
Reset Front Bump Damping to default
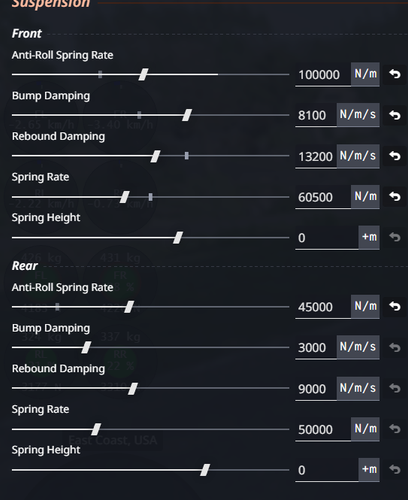click(395, 115)
